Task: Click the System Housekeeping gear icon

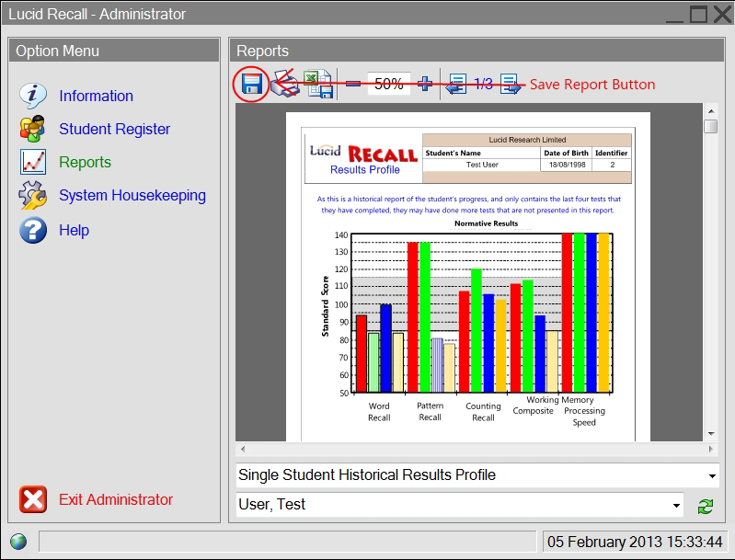Action: coord(33,195)
